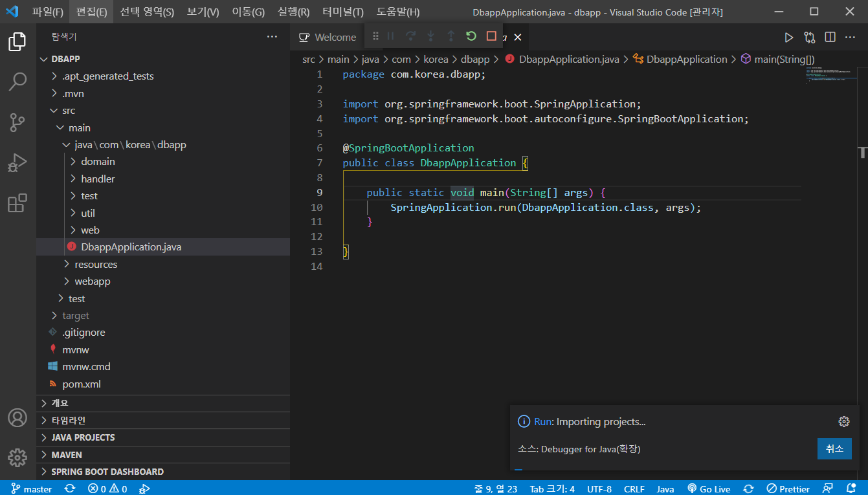Open the Run and Debug view icon
The height and width of the screenshot is (495, 868).
pyautogui.click(x=17, y=163)
